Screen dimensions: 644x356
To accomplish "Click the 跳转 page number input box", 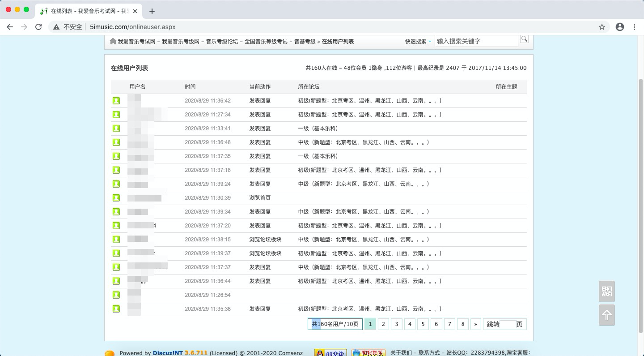I will 508,324.
